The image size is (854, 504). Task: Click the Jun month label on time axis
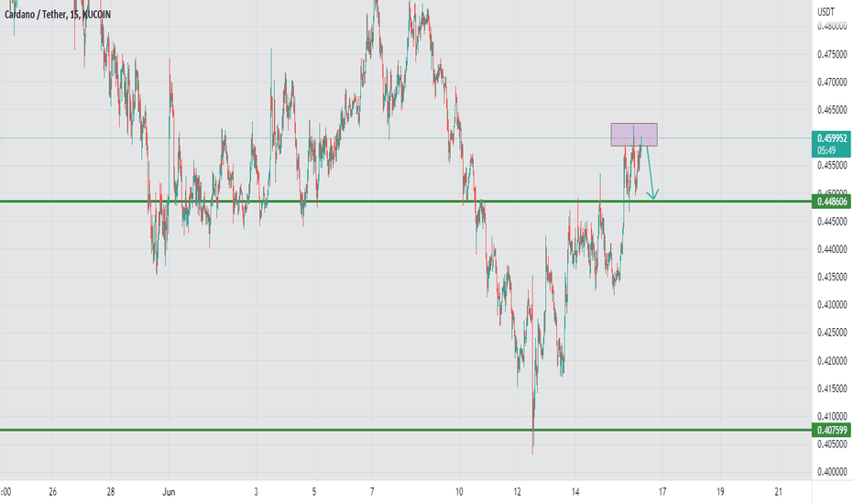(169, 492)
